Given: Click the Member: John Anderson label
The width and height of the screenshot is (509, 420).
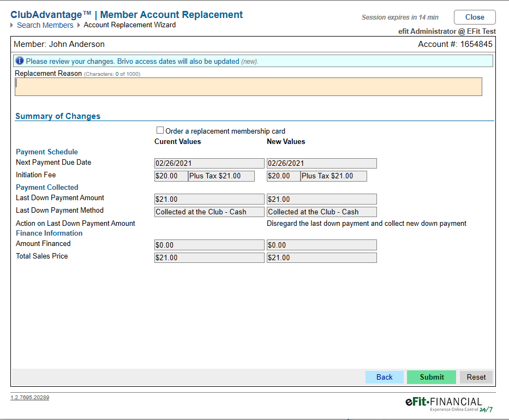Looking at the screenshot, I should (x=59, y=44).
